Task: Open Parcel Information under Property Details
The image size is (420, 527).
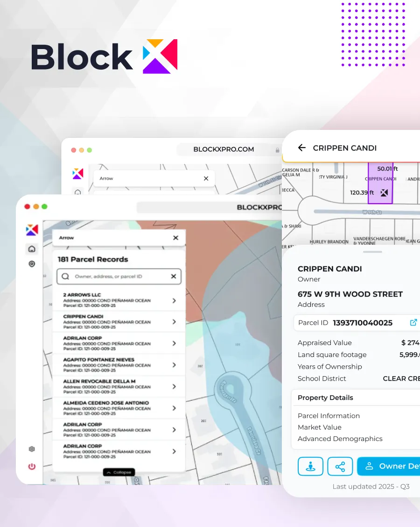Action: point(329,416)
